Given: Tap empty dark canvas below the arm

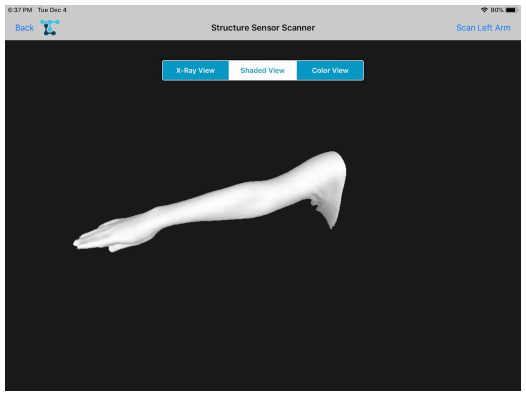Looking at the screenshot, I should point(263,319).
